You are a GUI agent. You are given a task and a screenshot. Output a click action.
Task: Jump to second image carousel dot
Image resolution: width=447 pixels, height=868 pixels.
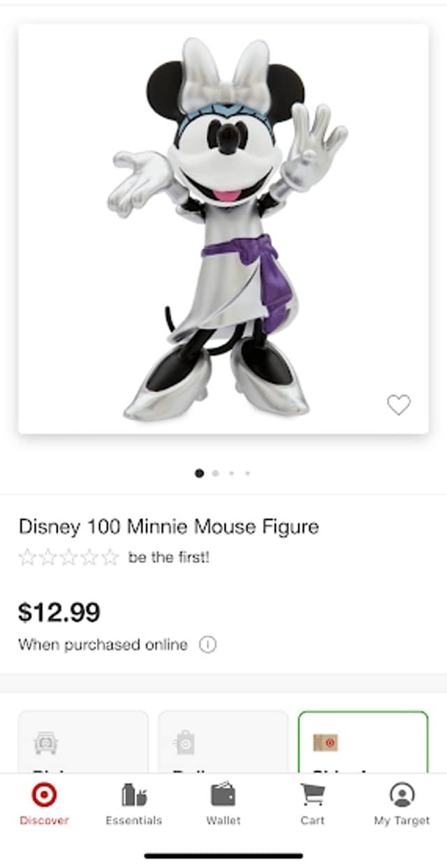click(x=215, y=473)
